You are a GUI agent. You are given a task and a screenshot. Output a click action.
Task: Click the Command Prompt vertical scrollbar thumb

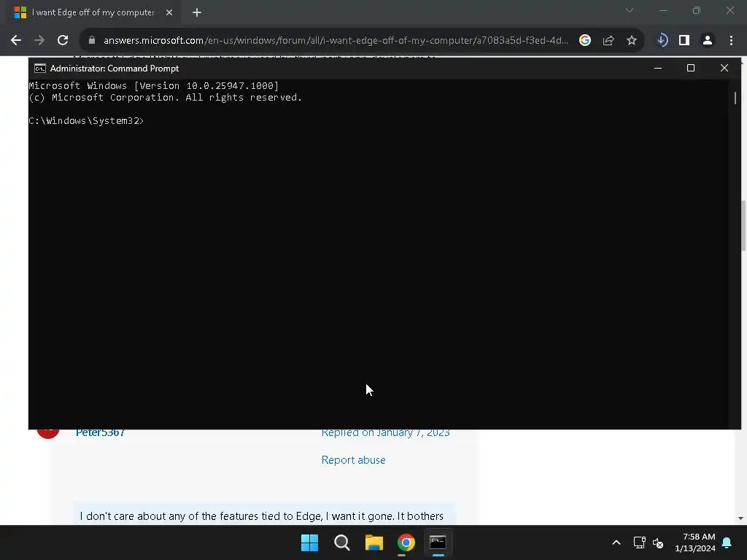[735, 98]
